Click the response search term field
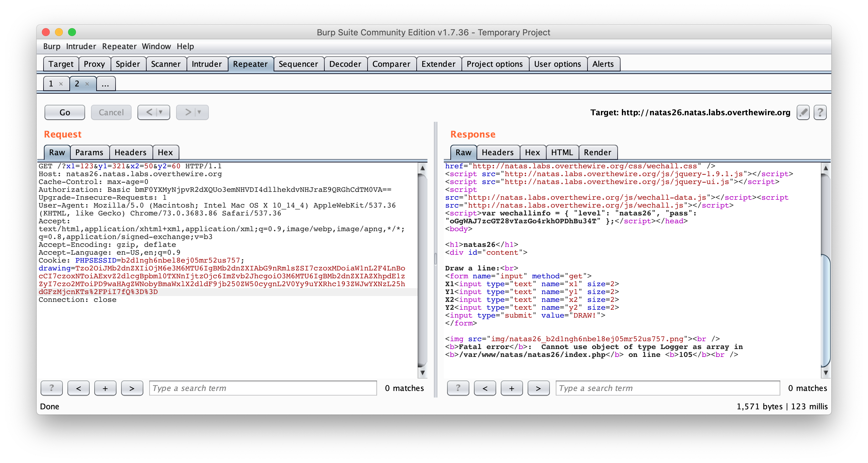Image resolution: width=868 pixels, height=463 pixels. (667, 388)
